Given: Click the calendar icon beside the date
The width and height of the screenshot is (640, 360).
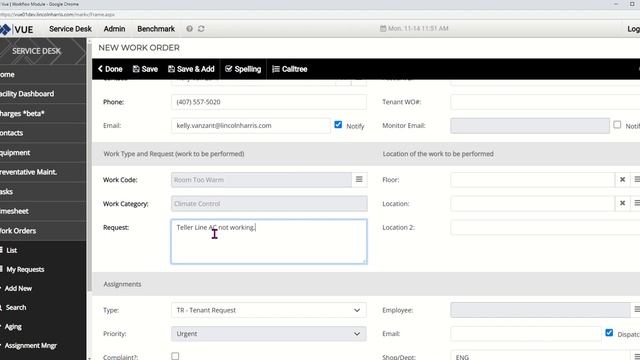Looking at the screenshot, I should click(x=383, y=29).
